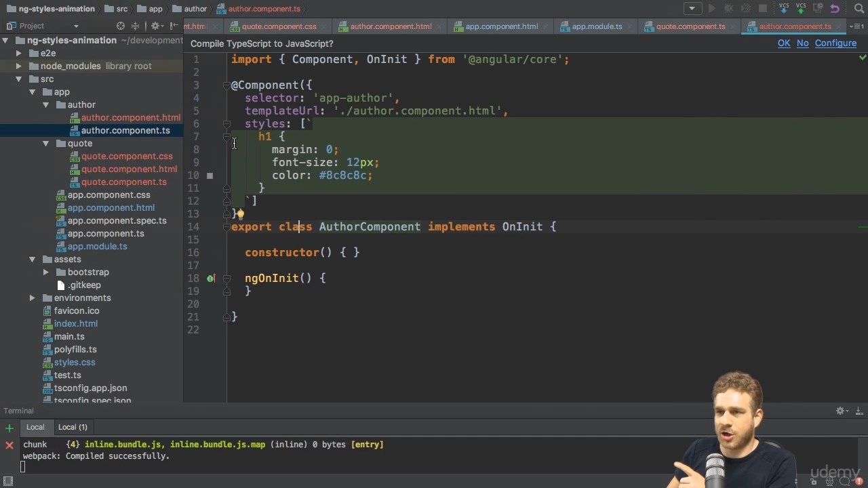
Task: Open Search Everywhere magnifier
Action: click(x=859, y=9)
